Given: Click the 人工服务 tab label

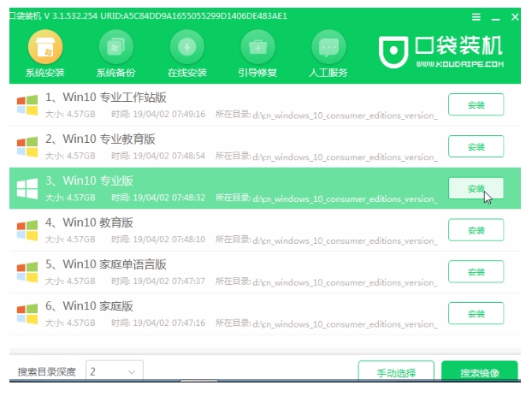Looking at the screenshot, I should coord(328,73).
